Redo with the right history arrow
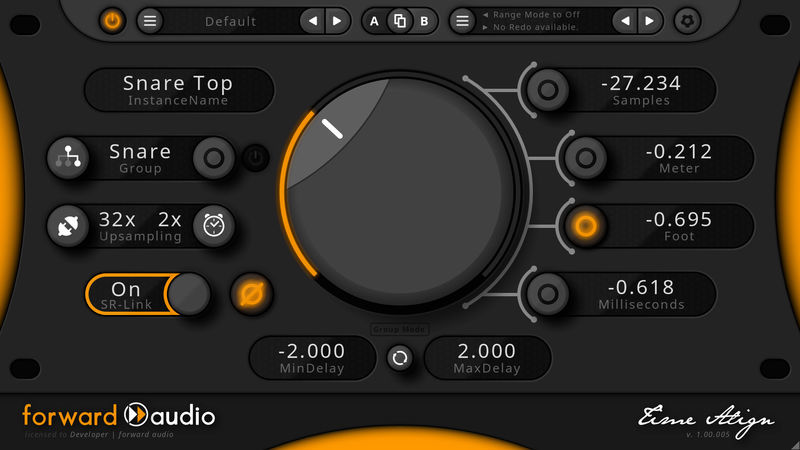 649,21
